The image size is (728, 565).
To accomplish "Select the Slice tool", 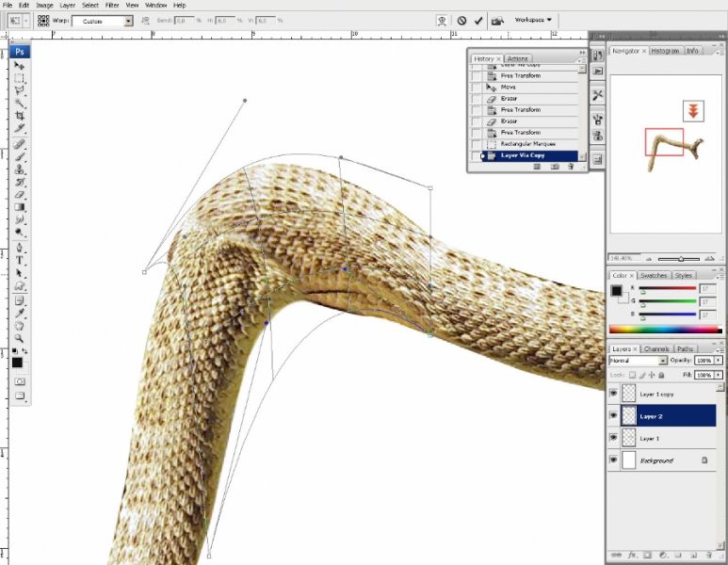I will click(x=19, y=128).
